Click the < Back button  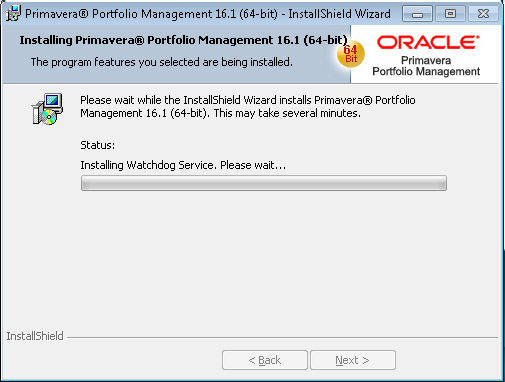click(265, 360)
